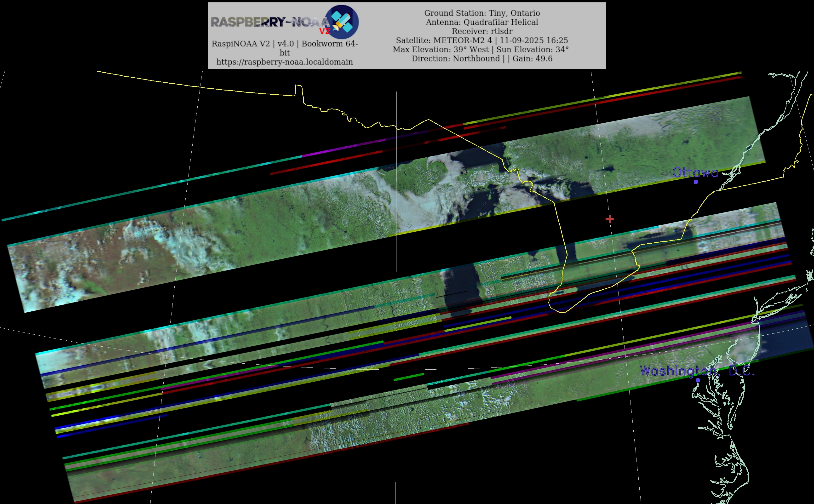Click the Antenna: Quadrafilar Helical text
Image resolution: width=814 pixels, height=504 pixels.
point(482,22)
